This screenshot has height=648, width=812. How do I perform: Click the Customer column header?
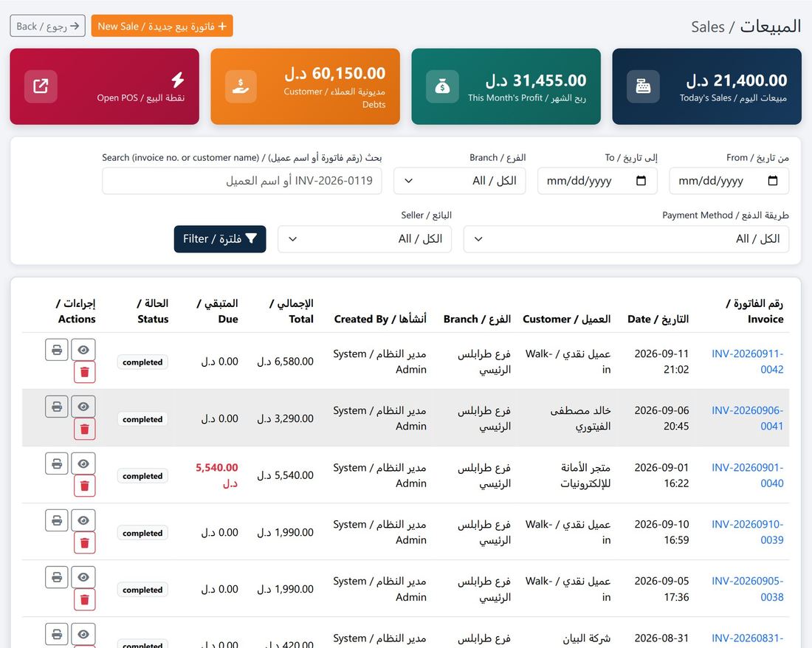point(566,319)
